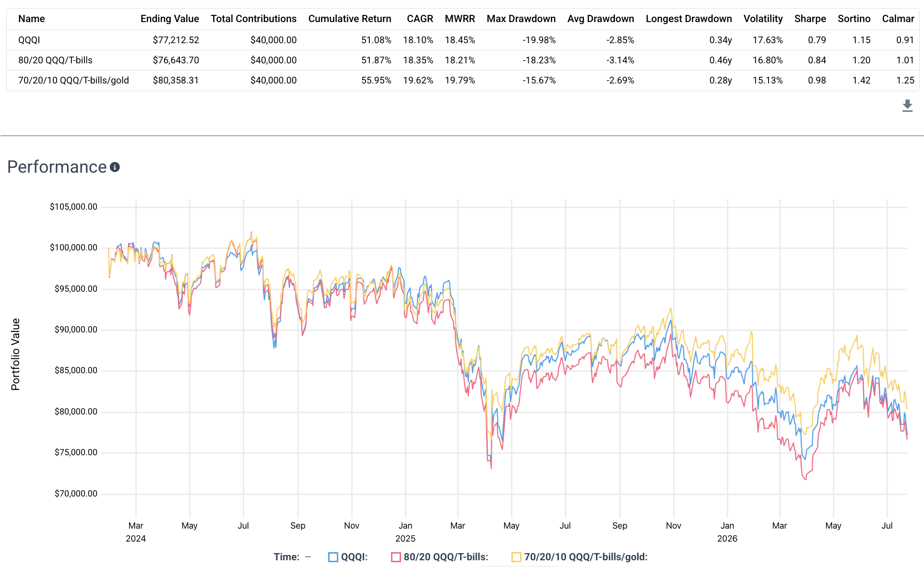Sort table by Ending Value header
Viewport: 924px width, 567px height.
pyautogui.click(x=170, y=19)
